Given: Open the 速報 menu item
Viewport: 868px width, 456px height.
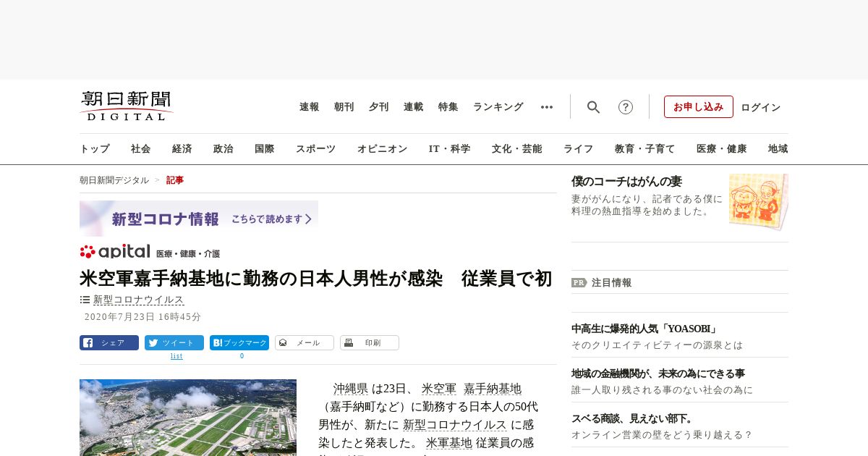Looking at the screenshot, I should (310, 107).
